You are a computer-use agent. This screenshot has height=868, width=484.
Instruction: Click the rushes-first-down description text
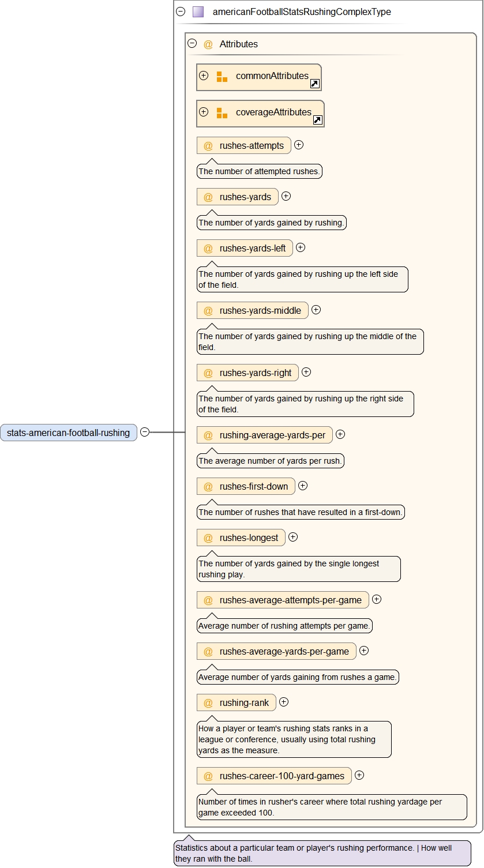coord(301,512)
